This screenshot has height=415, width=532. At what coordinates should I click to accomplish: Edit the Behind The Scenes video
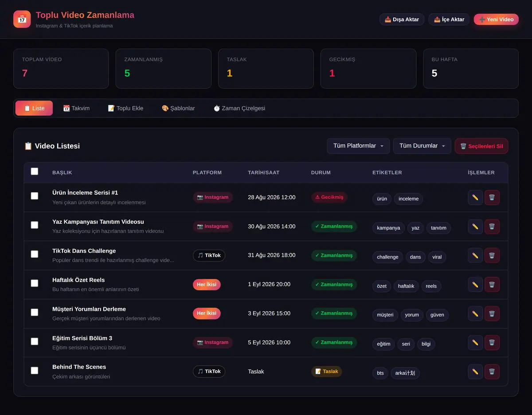tap(475, 372)
